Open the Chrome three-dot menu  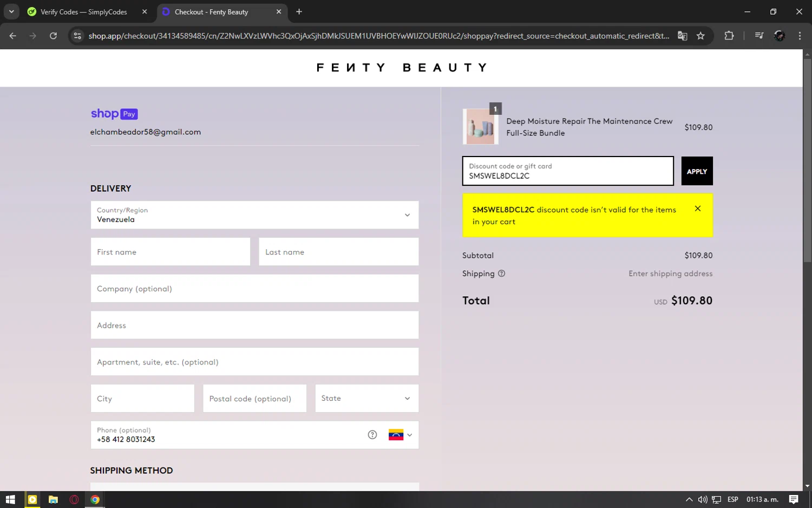click(799, 36)
